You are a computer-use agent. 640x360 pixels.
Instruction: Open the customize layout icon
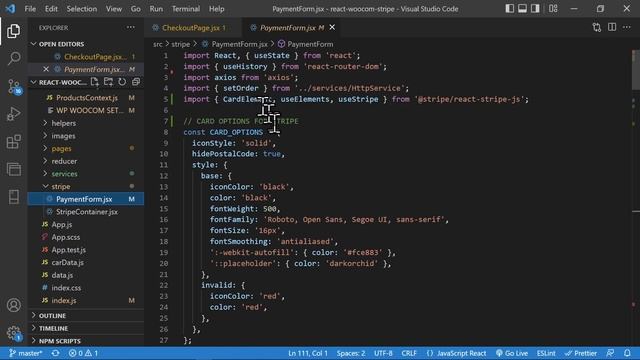(553, 9)
